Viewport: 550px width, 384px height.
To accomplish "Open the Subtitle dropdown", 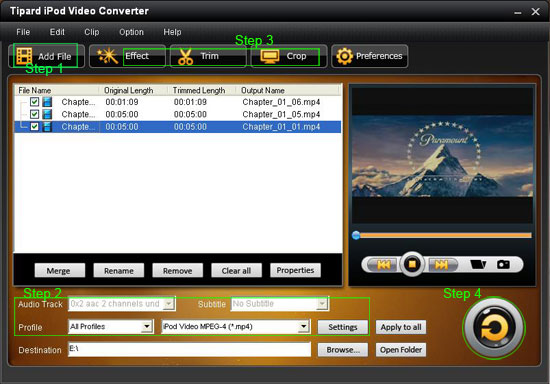I will 322,304.
